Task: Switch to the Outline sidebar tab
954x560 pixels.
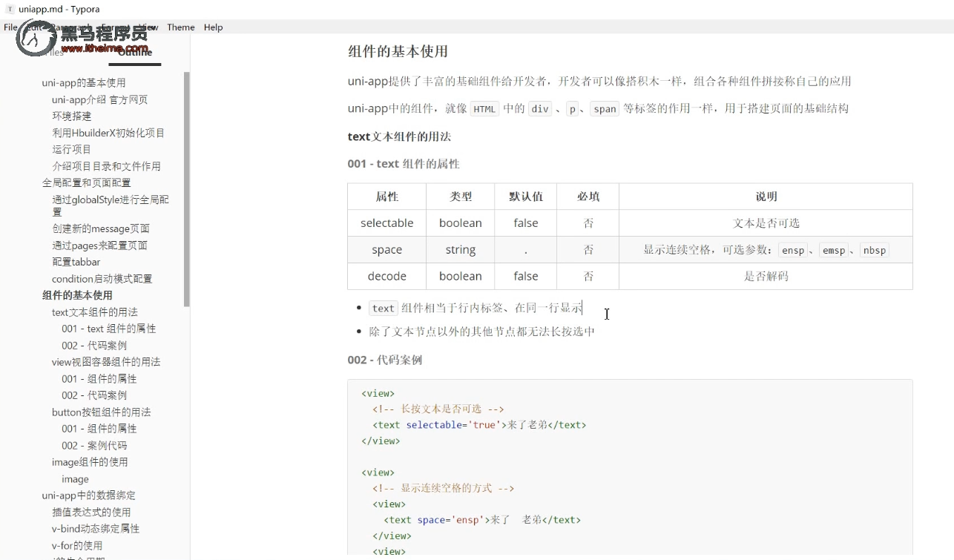Action: 135,53
